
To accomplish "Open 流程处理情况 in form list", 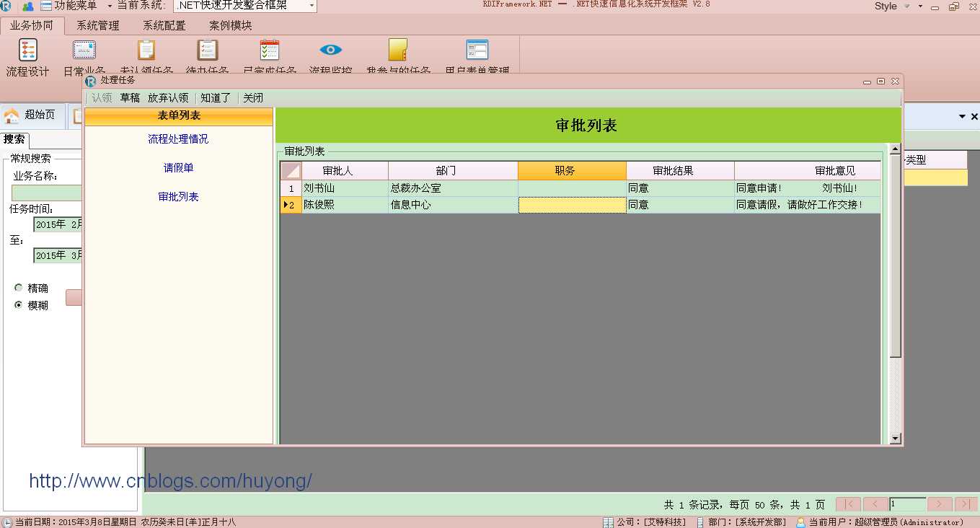I will [x=178, y=139].
